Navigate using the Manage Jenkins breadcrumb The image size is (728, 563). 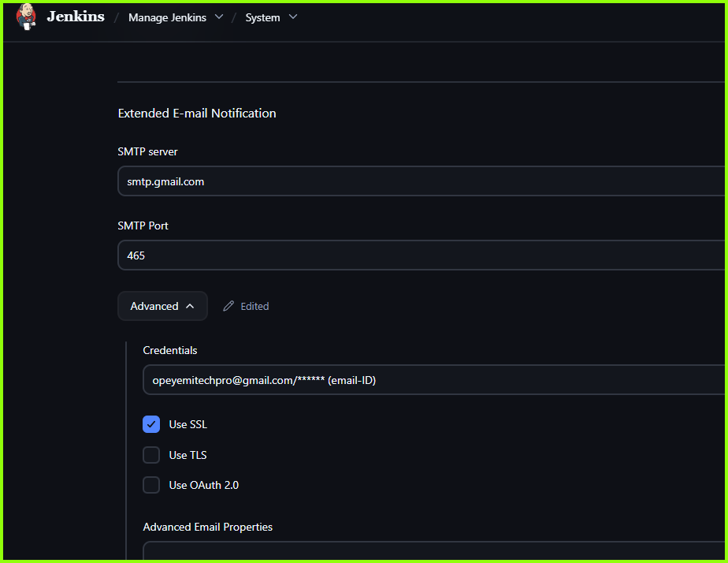point(167,17)
